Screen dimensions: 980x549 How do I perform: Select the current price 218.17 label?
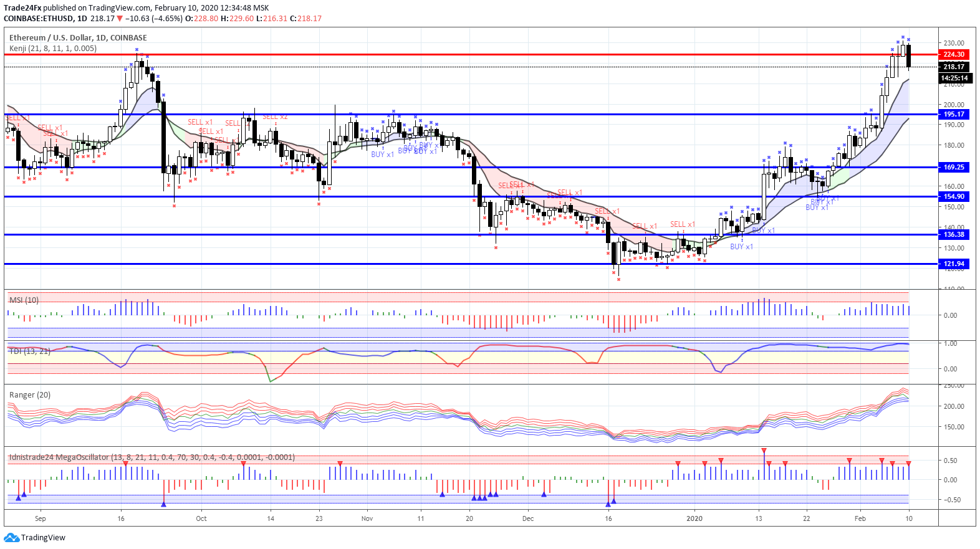954,67
